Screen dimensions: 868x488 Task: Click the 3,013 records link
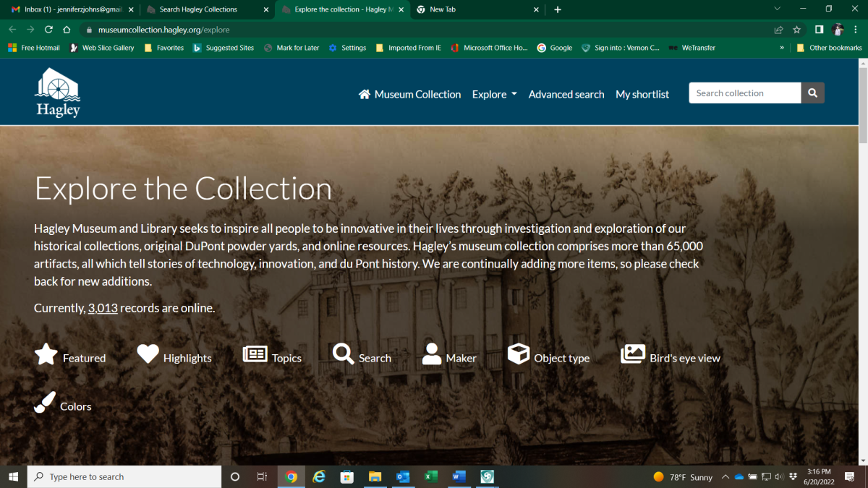103,308
